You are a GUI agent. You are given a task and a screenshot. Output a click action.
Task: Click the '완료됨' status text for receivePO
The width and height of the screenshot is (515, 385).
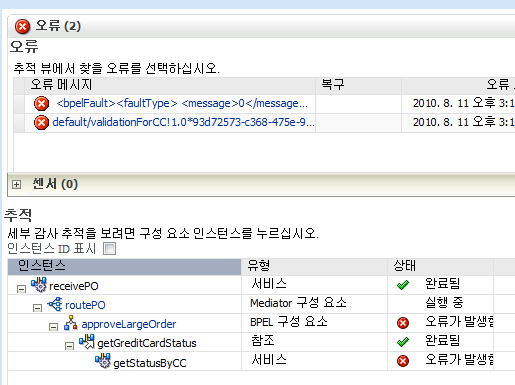[x=443, y=284]
